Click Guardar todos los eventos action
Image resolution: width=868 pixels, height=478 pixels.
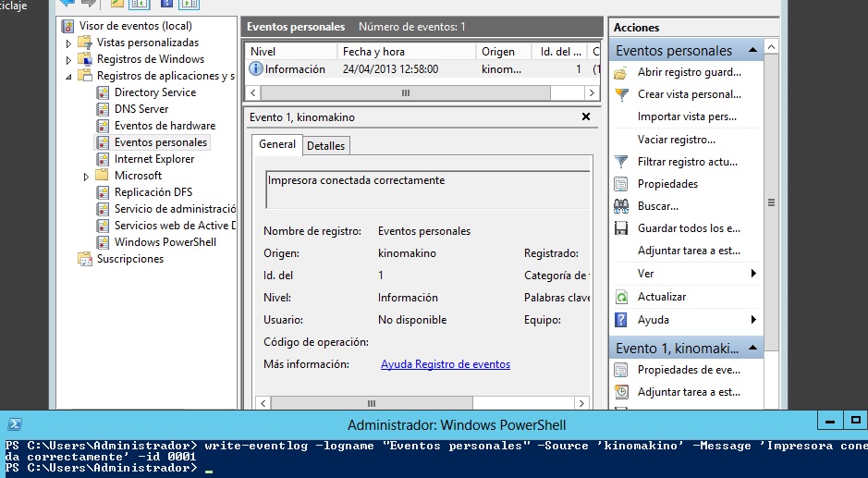(x=689, y=228)
